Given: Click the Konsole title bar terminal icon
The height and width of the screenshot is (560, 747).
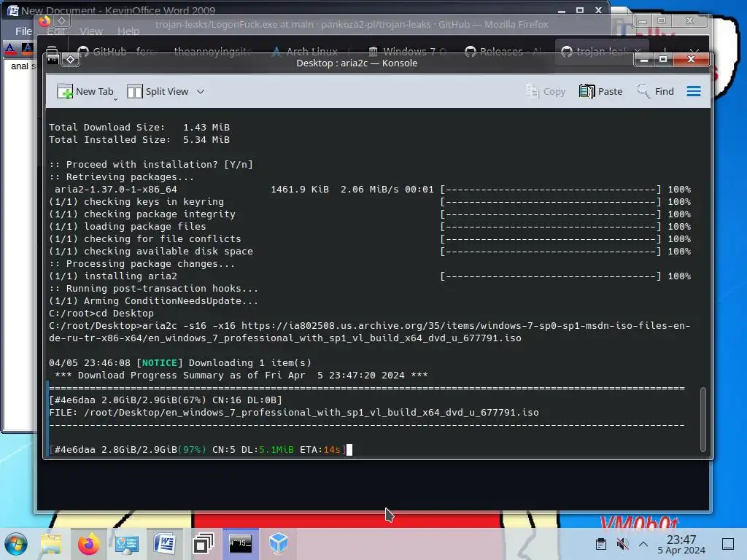Looking at the screenshot, I should point(53,59).
